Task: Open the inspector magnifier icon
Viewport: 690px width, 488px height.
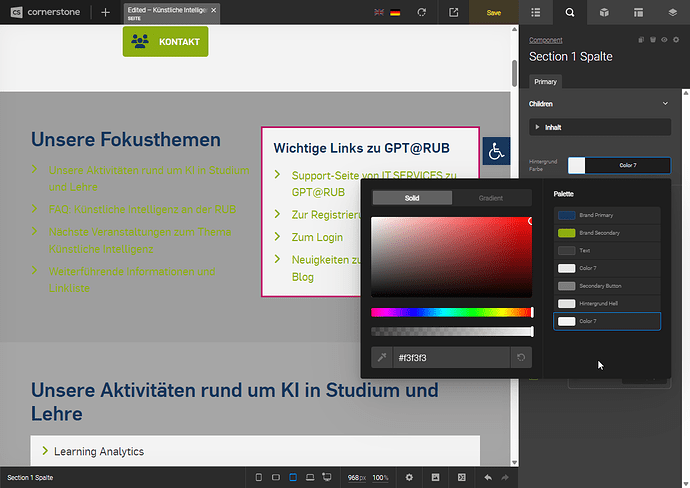Action: click(x=570, y=12)
